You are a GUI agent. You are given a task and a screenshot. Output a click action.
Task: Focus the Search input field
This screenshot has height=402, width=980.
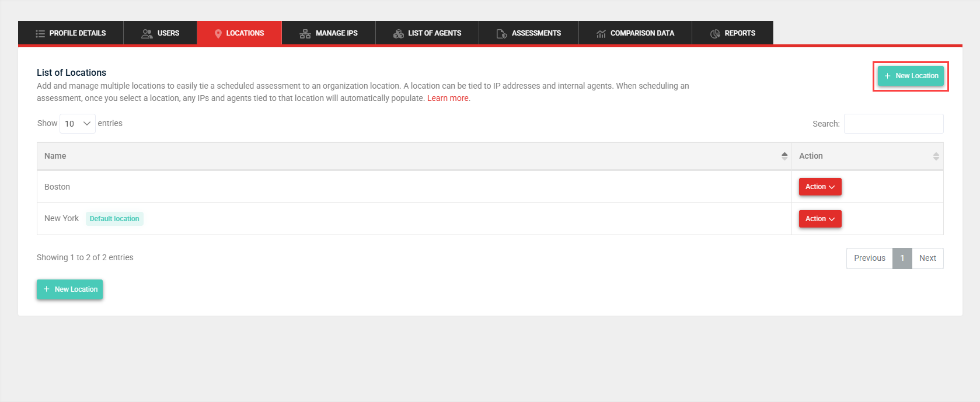pos(893,124)
